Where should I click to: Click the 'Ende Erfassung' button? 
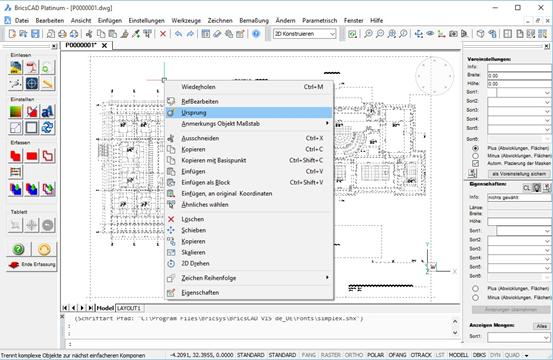32,264
